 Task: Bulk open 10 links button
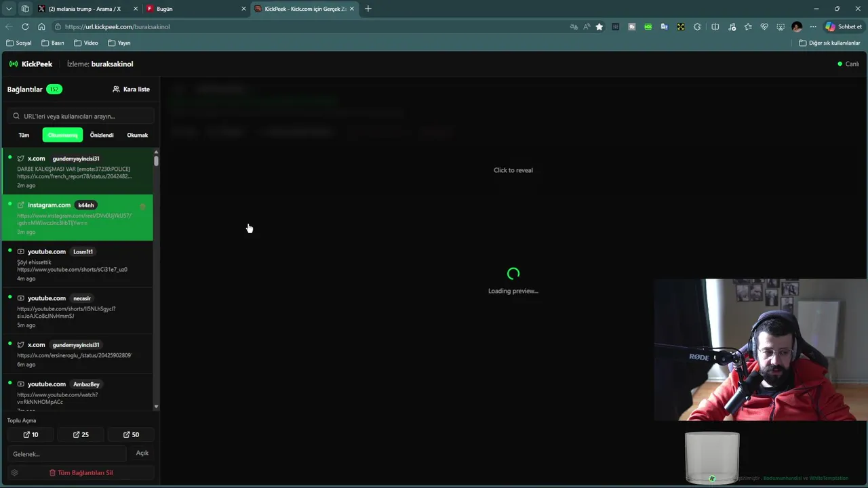31,434
